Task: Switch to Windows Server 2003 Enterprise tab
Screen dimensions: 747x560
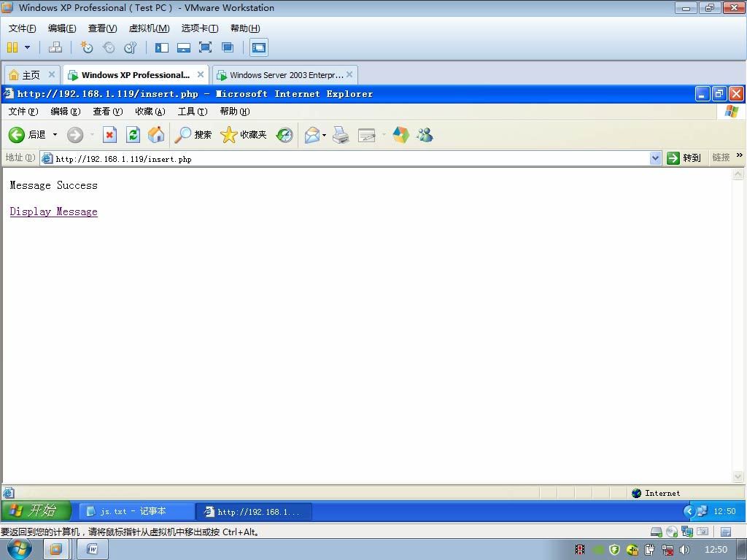Action: pos(286,75)
